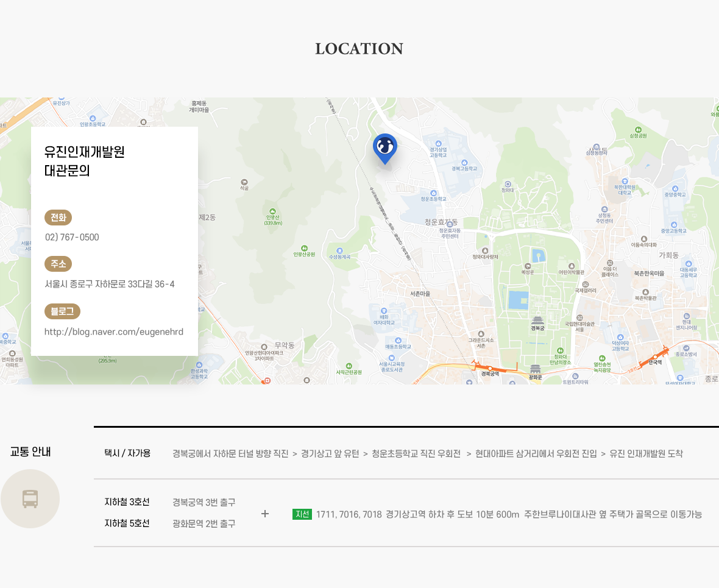Viewport: 719px width, 588px height.
Task: Click the 유진 인재개발원 도착 direction step
Action: pos(646,453)
